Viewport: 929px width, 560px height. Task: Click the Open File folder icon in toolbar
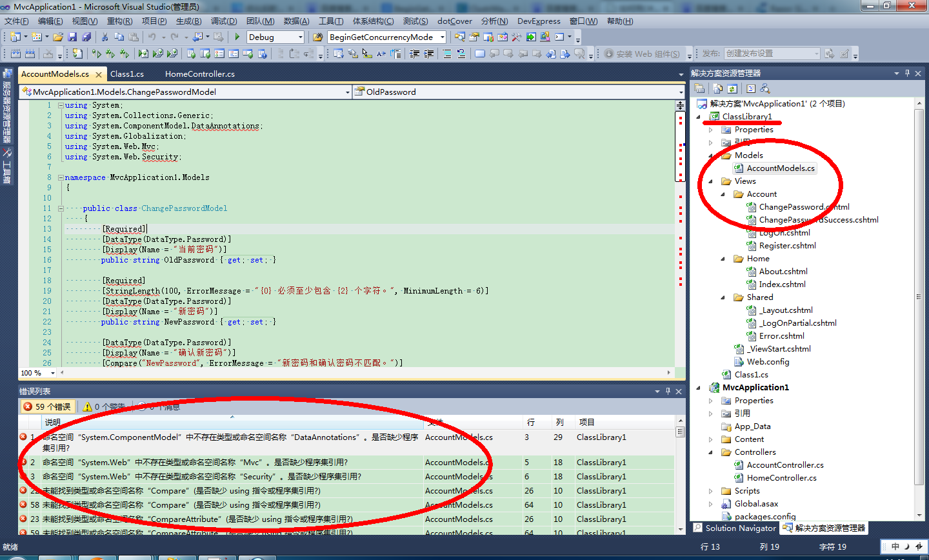pyautogui.click(x=58, y=37)
